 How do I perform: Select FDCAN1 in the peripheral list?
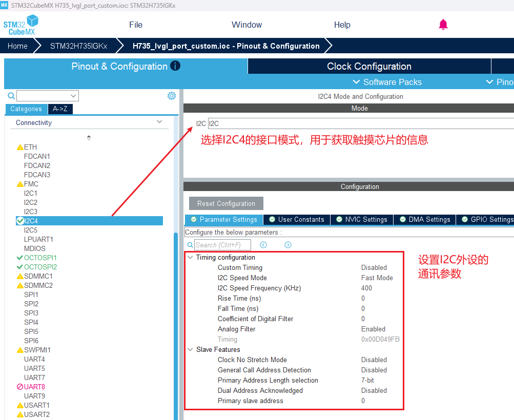[x=37, y=157]
